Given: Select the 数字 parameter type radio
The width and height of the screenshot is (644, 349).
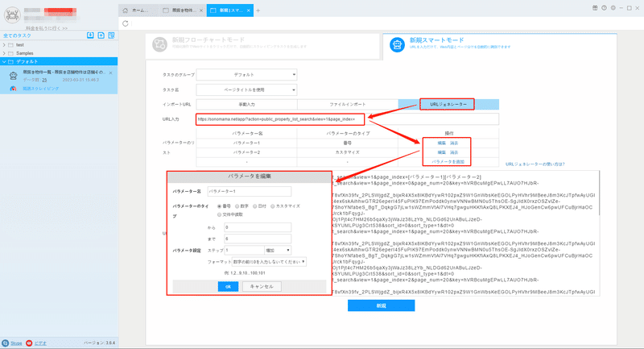Looking at the screenshot, I should click(237, 206).
